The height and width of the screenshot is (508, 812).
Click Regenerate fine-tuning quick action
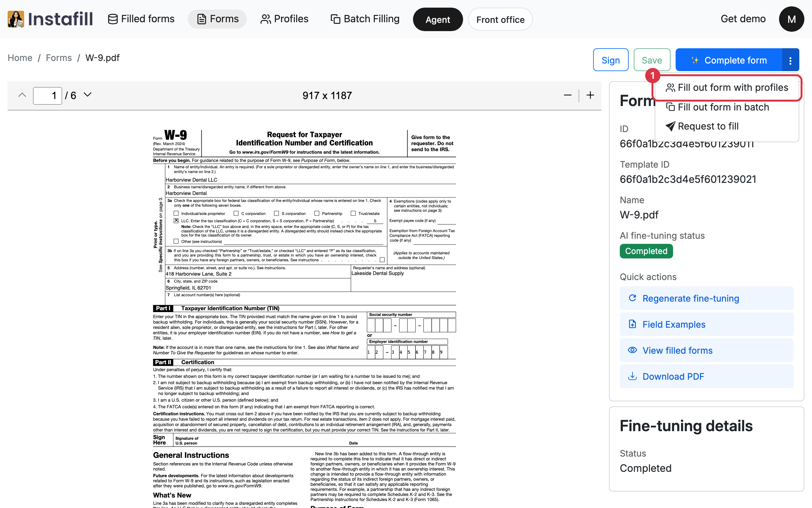(706, 298)
